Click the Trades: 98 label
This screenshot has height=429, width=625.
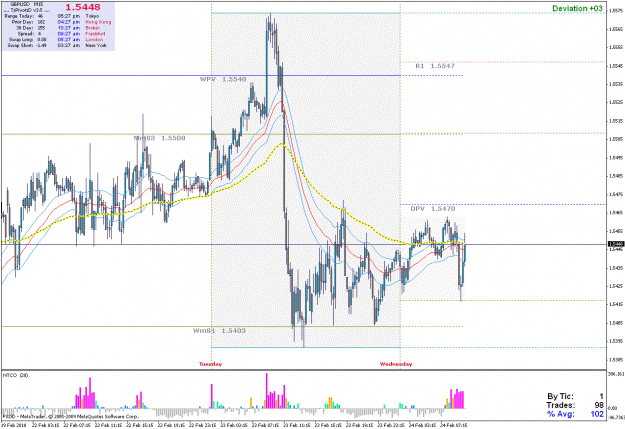pos(575,405)
